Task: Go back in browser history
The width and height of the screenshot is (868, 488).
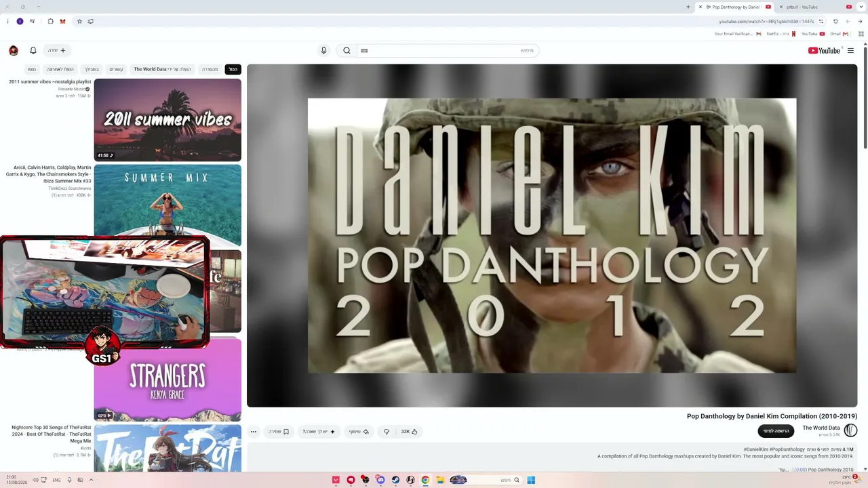Action: (x=860, y=21)
